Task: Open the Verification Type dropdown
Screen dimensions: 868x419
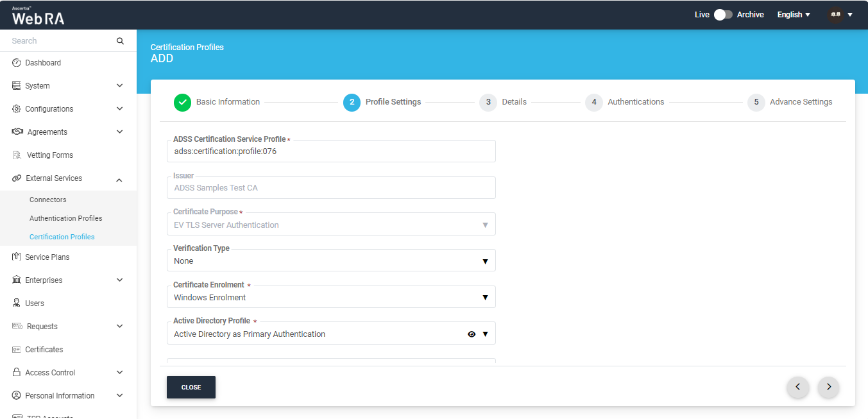Action: (x=330, y=261)
